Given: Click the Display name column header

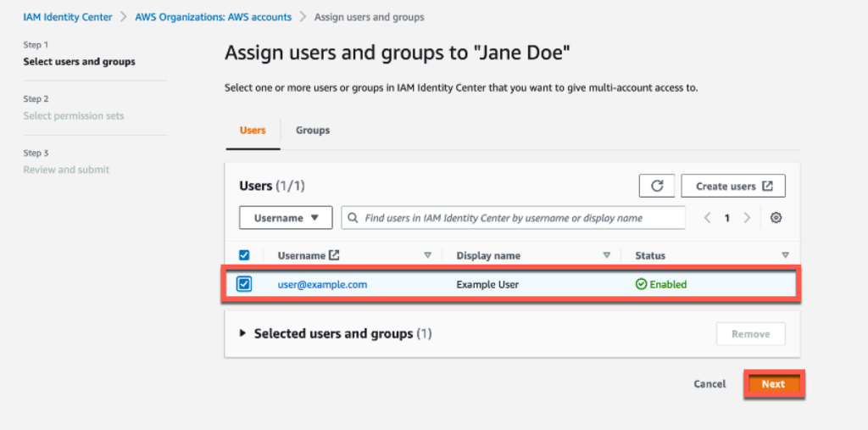Looking at the screenshot, I should point(488,255).
